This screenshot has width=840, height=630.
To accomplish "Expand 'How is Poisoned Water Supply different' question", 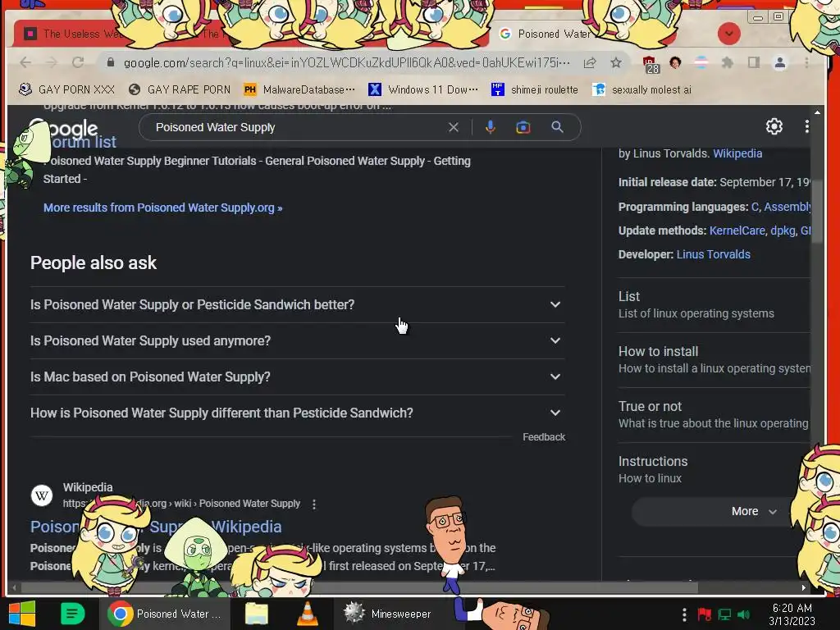I will (x=297, y=413).
